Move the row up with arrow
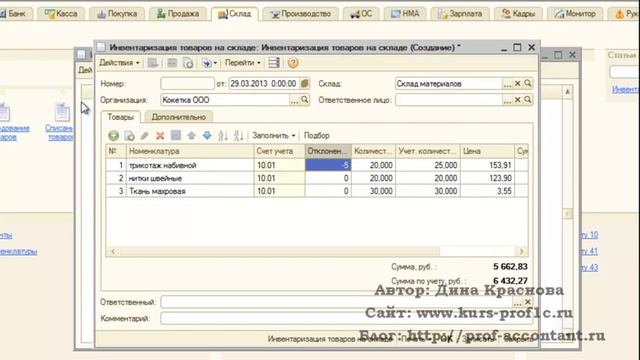This screenshot has height=360, width=640. pos(191,136)
